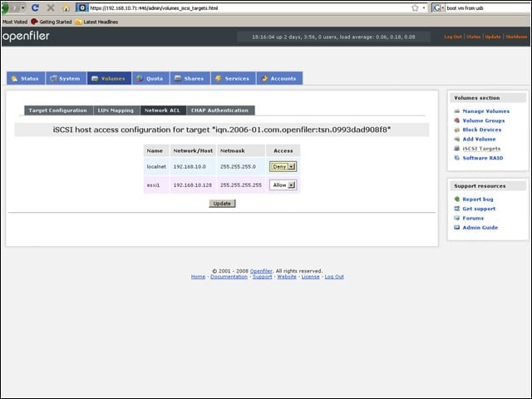The height and width of the screenshot is (399, 532).
Task: Bookmark this page with the star icon
Action: pyautogui.click(x=415, y=7)
